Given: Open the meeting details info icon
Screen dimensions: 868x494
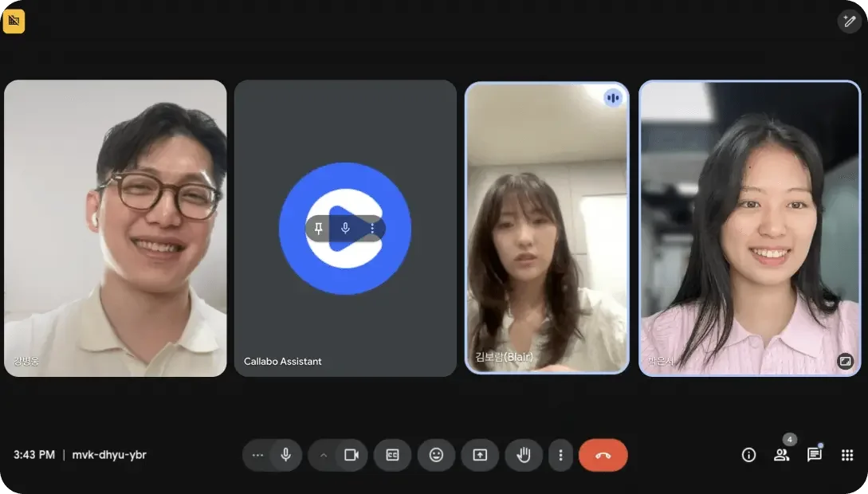Looking at the screenshot, I should 748,455.
